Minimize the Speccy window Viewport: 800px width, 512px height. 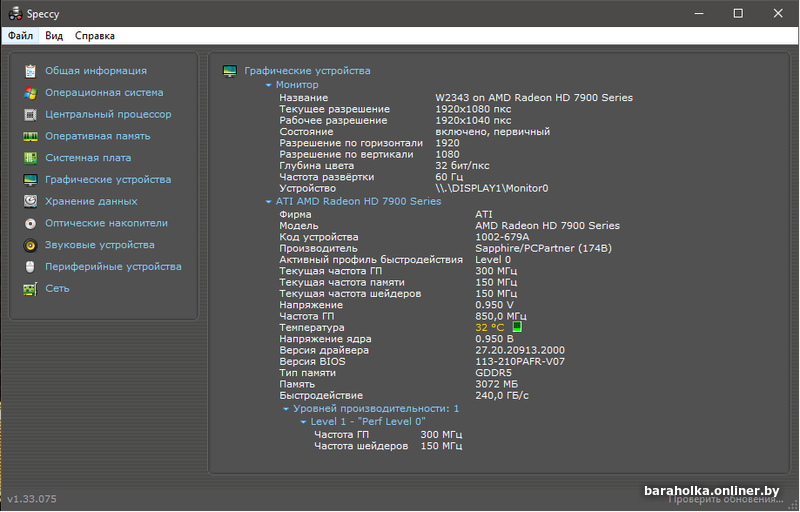[x=699, y=13]
